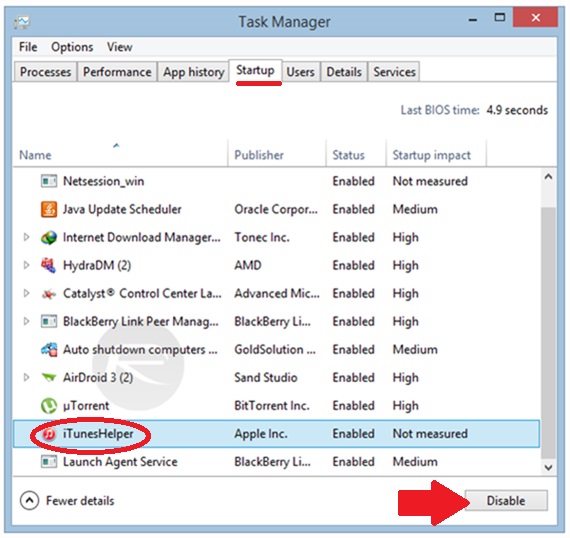Viewport: 570px width, 538px height.
Task: Expand the HydraDM (2) group
Action: pos(26,265)
